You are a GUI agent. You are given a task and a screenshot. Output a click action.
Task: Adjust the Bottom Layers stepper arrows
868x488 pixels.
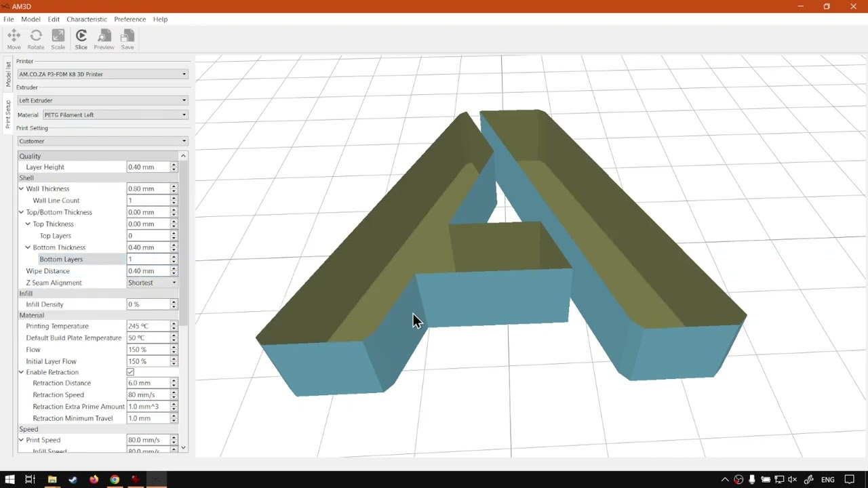[174, 259]
